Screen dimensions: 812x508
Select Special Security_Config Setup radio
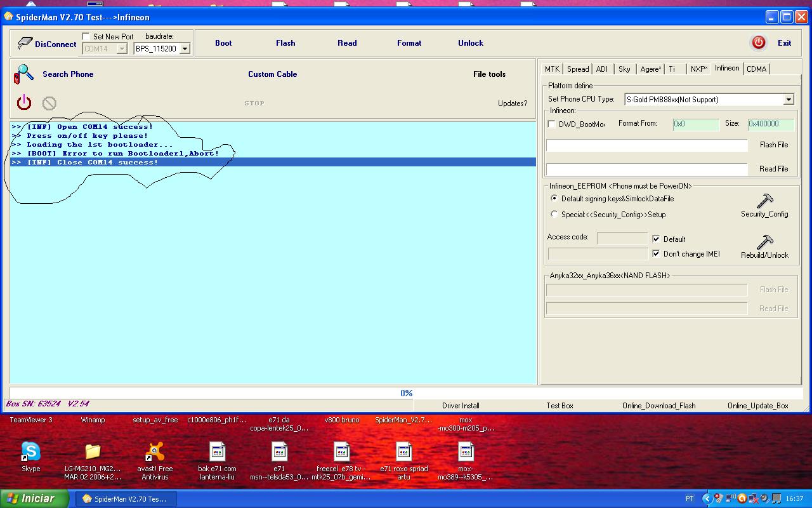[554, 215]
